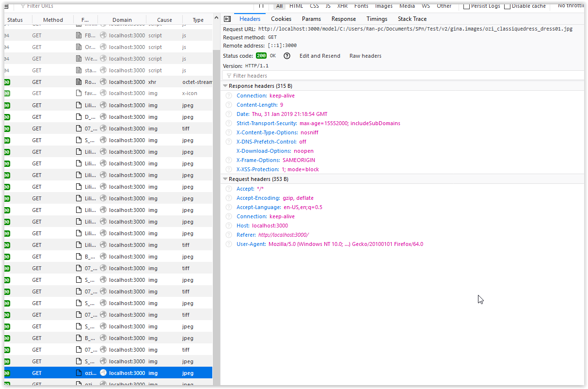Toggle the WS request filter
The height and width of the screenshot is (389, 588).
[x=426, y=6]
